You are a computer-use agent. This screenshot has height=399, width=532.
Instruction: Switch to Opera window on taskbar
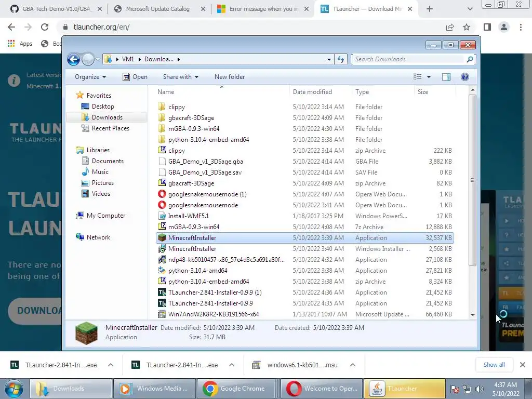pos(322,389)
